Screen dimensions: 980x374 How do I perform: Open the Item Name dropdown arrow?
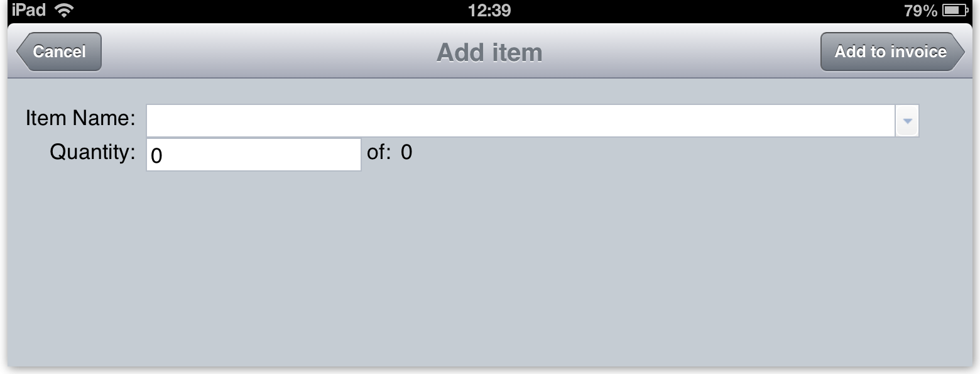[906, 120]
